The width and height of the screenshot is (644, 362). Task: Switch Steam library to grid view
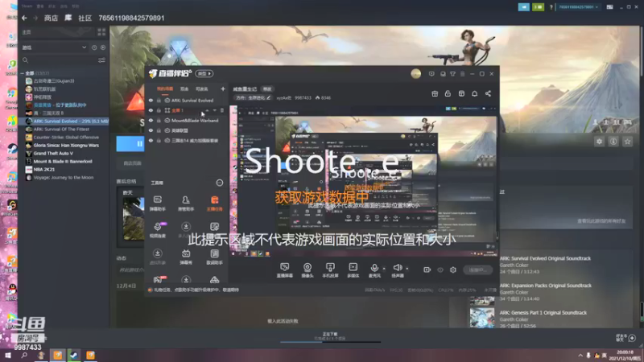101,32
